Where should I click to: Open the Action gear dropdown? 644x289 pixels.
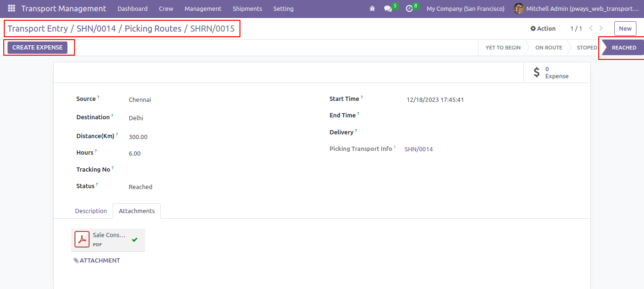(543, 28)
